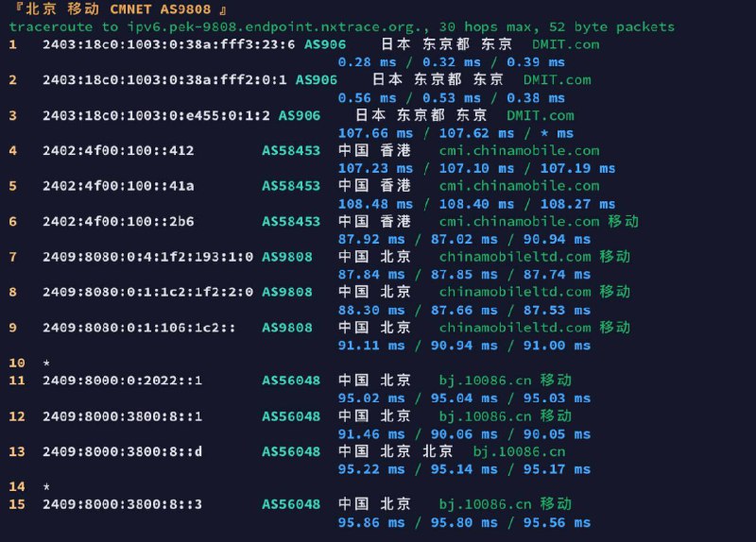Click bj.10086.cn on hop 11 row

[x=485, y=381]
